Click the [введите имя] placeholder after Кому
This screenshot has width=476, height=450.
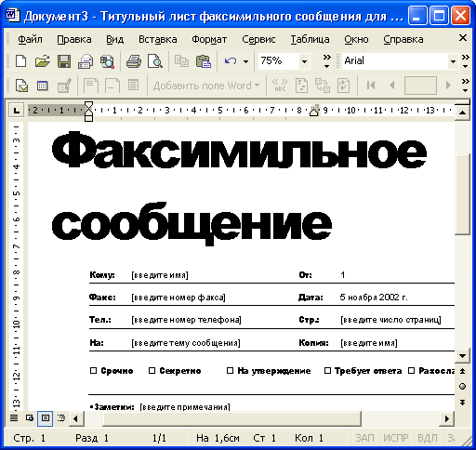point(160,275)
